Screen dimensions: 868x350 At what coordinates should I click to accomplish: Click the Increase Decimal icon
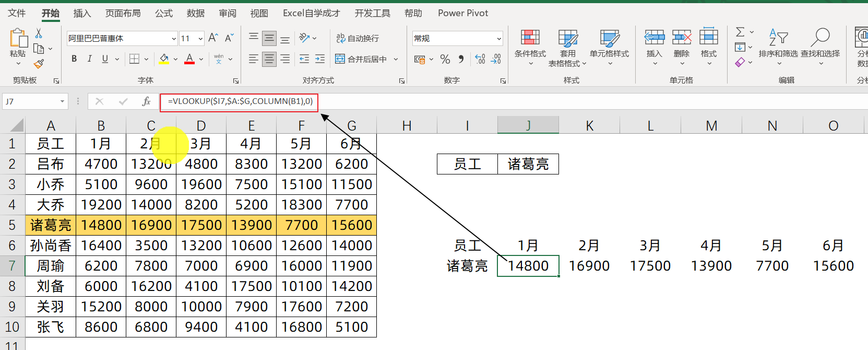point(480,59)
